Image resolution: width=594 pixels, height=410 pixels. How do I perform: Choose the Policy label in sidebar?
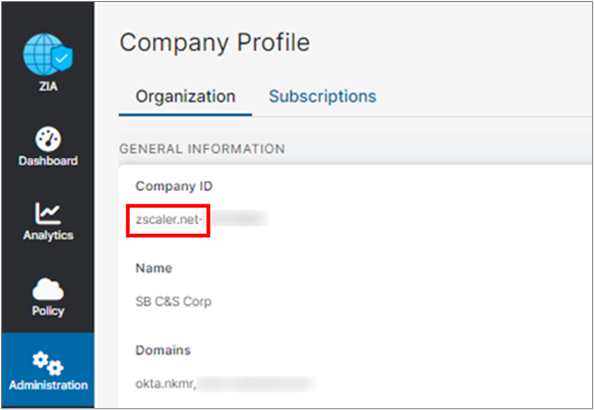click(x=48, y=311)
